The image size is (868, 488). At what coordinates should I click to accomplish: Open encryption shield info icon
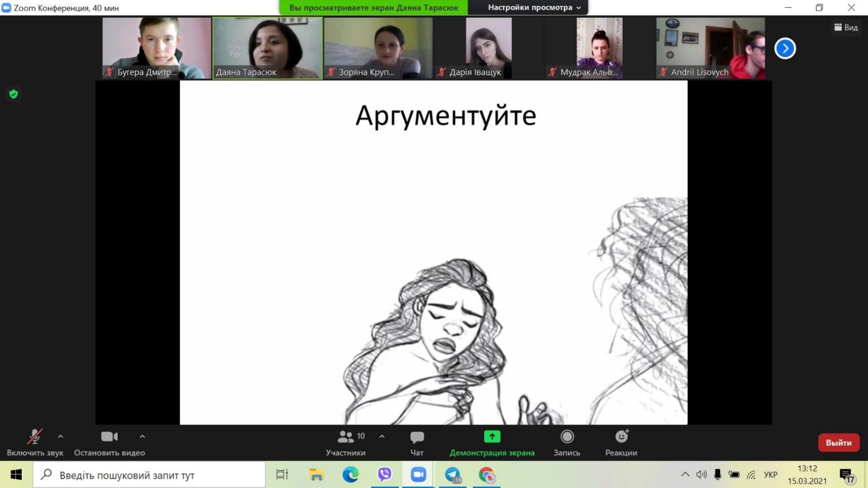point(14,94)
